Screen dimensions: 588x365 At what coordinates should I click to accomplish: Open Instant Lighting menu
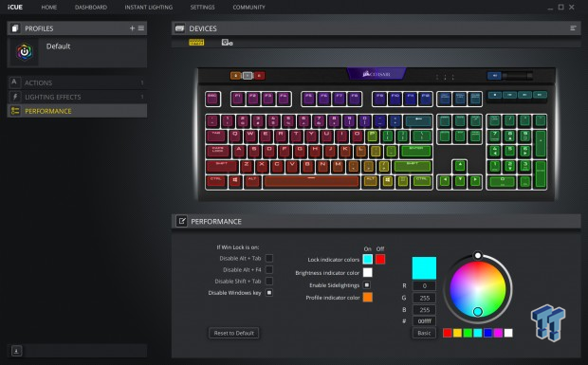tap(149, 8)
